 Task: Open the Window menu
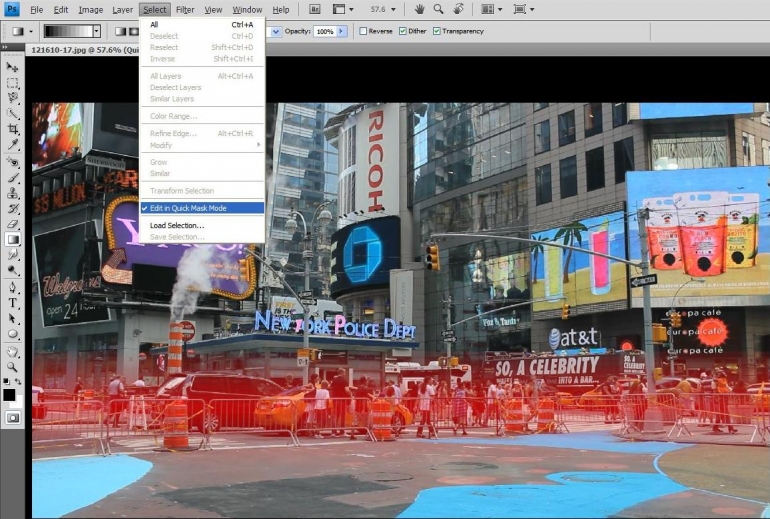pyautogui.click(x=247, y=10)
